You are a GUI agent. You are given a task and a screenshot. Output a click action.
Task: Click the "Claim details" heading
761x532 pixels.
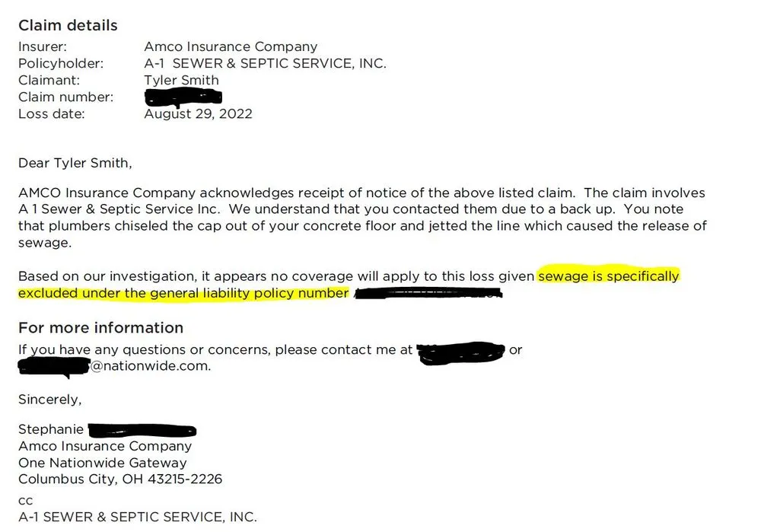click(x=68, y=25)
